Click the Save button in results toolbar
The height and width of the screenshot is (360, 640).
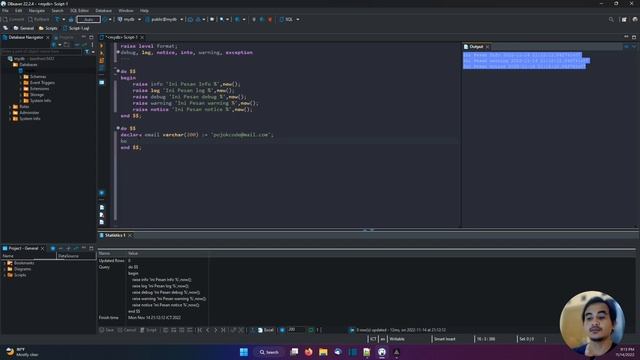pyautogui.click(x=107, y=330)
